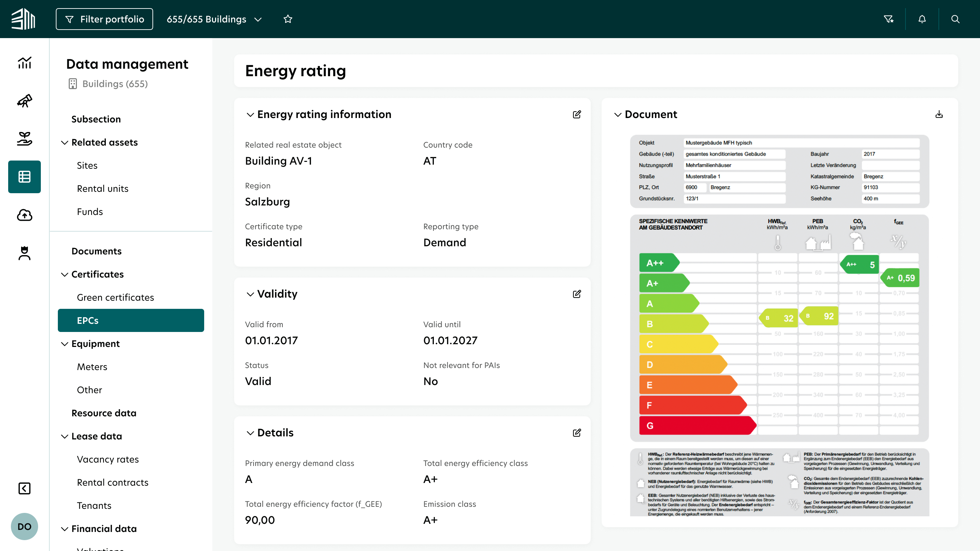This screenshot has width=980, height=551.
Task: Click the Energy rating page title
Action: tap(296, 71)
